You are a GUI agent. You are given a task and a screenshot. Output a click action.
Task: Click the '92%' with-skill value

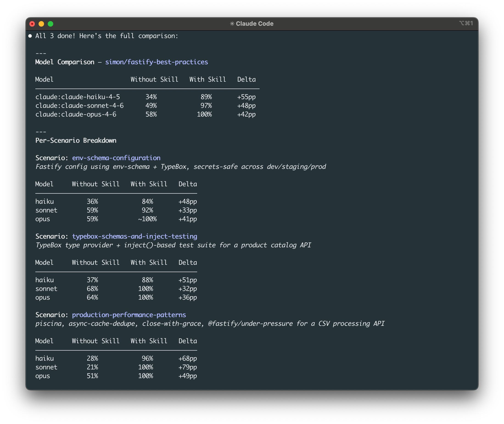pyautogui.click(x=147, y=210)
